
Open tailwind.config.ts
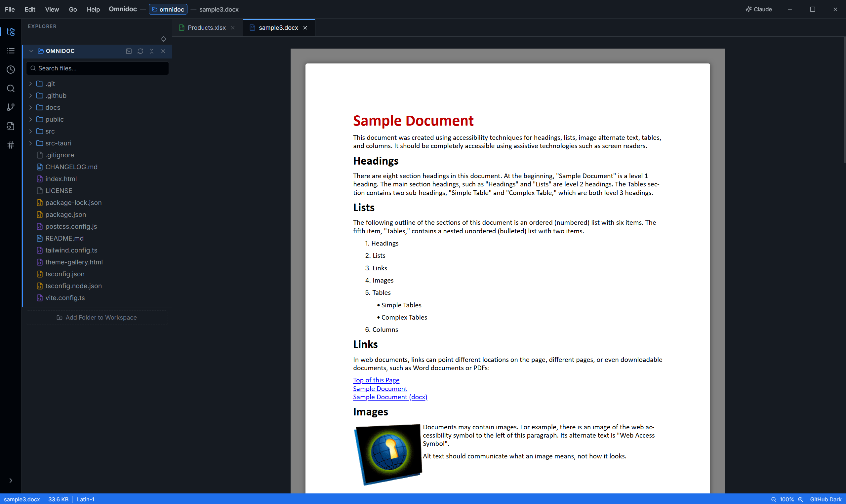tap(98, 250)
